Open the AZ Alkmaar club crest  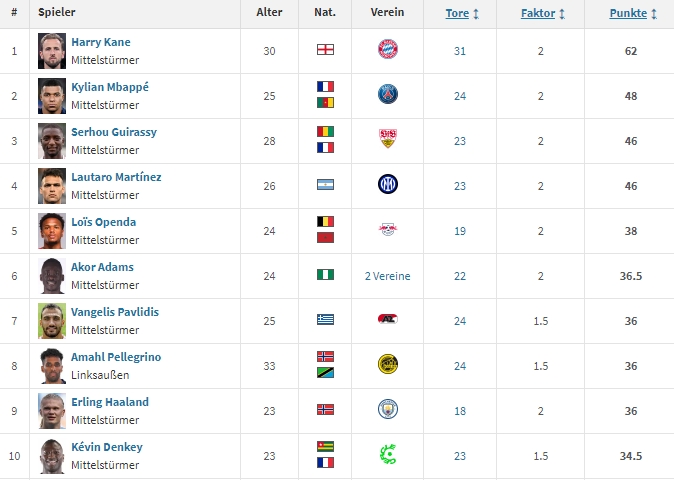tap(388, 320)
